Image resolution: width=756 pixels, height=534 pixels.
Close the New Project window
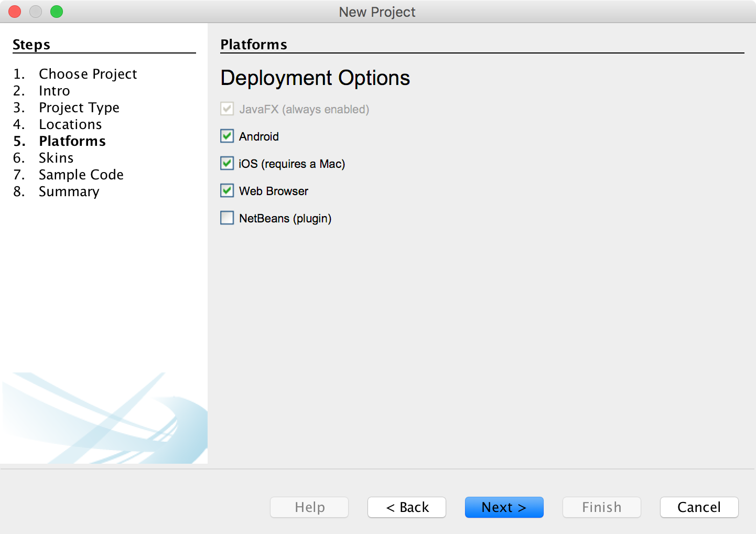tap(15, 12)
